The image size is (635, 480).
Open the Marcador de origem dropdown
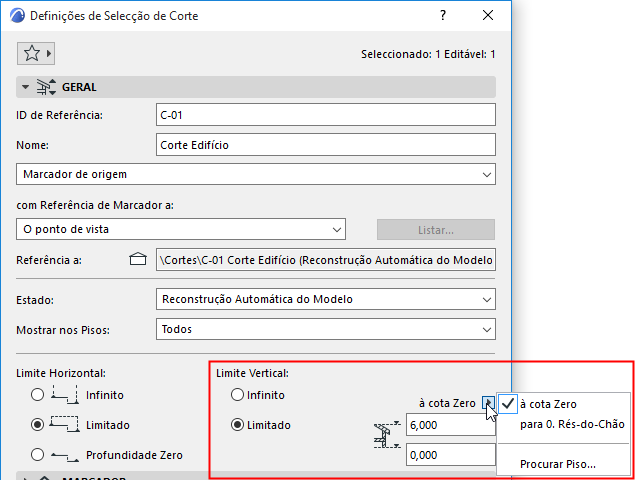(x=256, y=174)
